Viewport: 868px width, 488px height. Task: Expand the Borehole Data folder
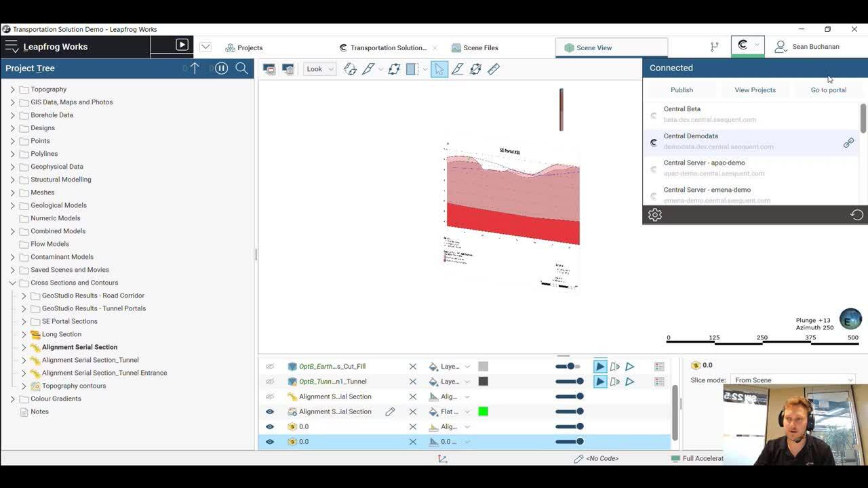(x=12, y=115)
